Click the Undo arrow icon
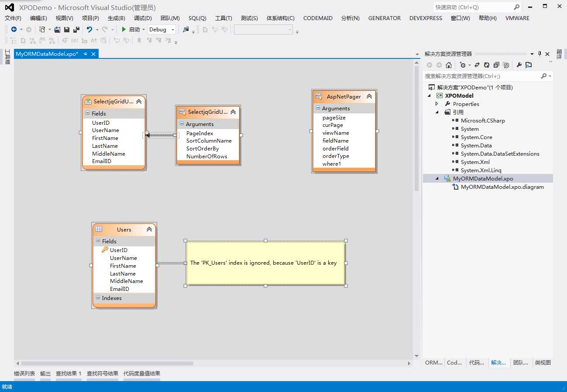567x392 pixels. (89, 30)
